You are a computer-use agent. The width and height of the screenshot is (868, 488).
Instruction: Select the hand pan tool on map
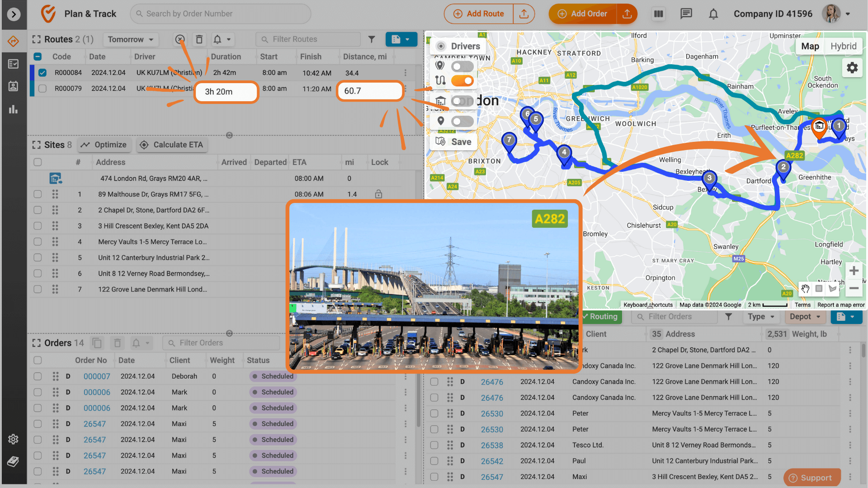pos(805,288)
